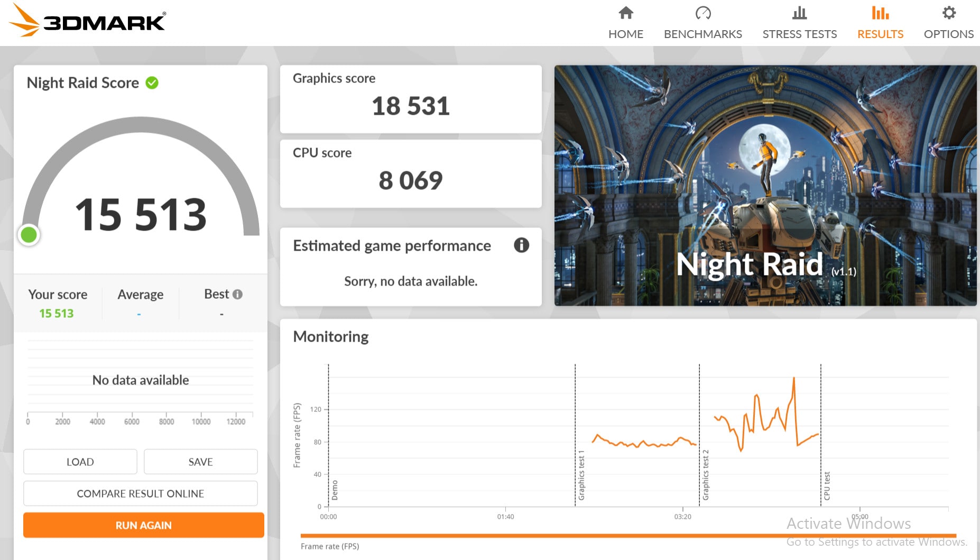The width and height of the screenshot is (980, 560).
Task: Click the 03:20 time axis label
Action: click(682, 517)
